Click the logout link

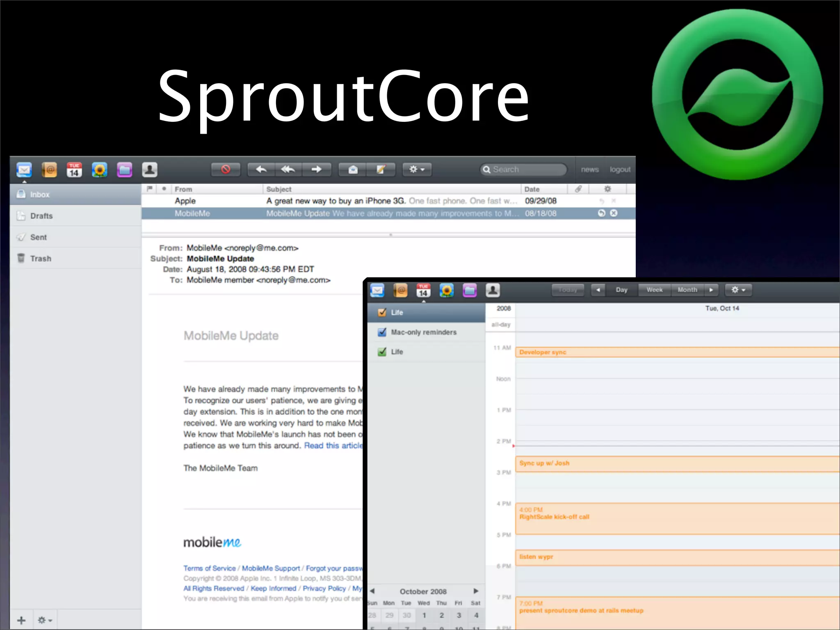click(x=620, y=169)
